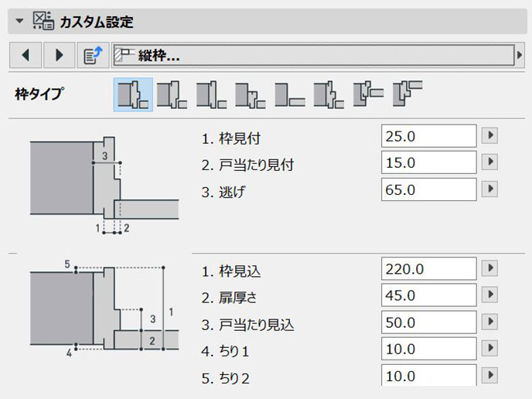This screenshot has width=532, height=399.
Task: Open arrow menu beside 枠見付 field
Action: coord(490,136)
